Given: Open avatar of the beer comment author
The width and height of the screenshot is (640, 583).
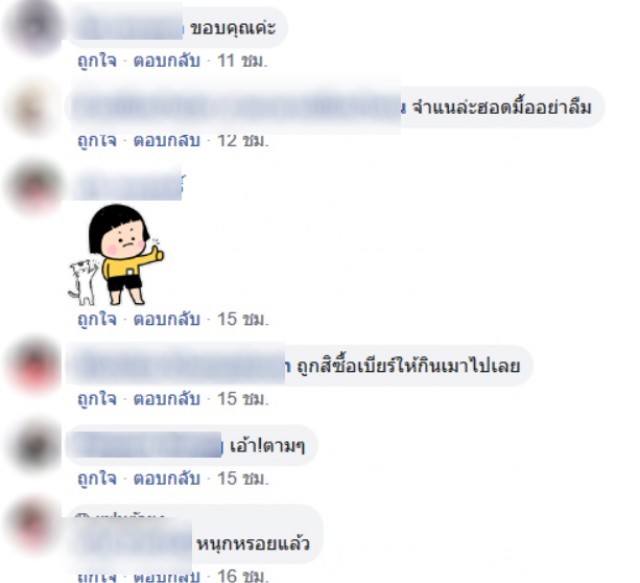Looking at the screenshot, I should coord(35,365).
